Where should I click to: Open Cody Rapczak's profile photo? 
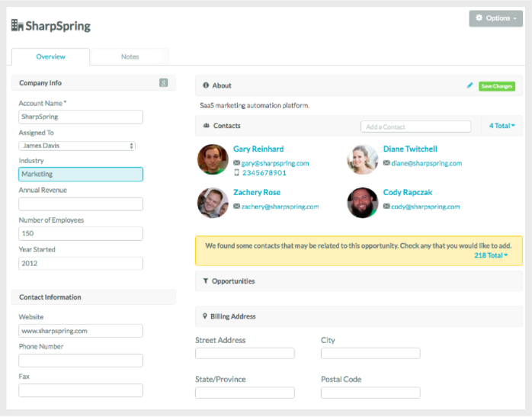click(362, 203)
